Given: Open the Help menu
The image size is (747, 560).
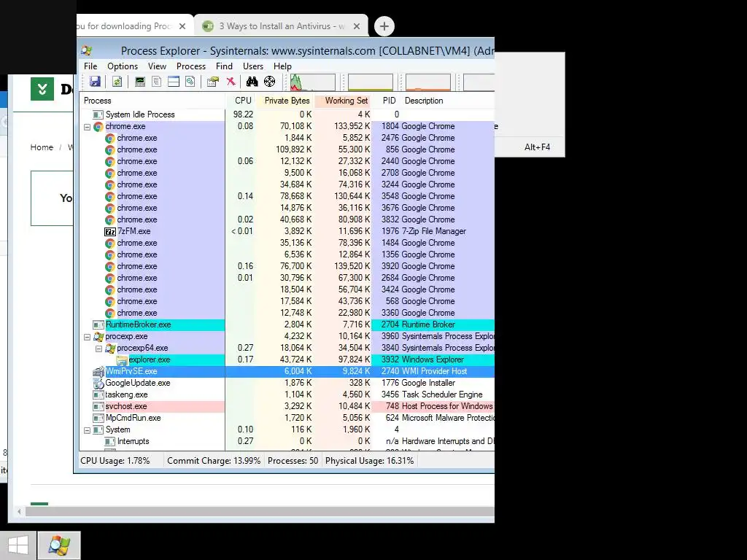Looking at the screenshot, I should (x=282, y=66).
